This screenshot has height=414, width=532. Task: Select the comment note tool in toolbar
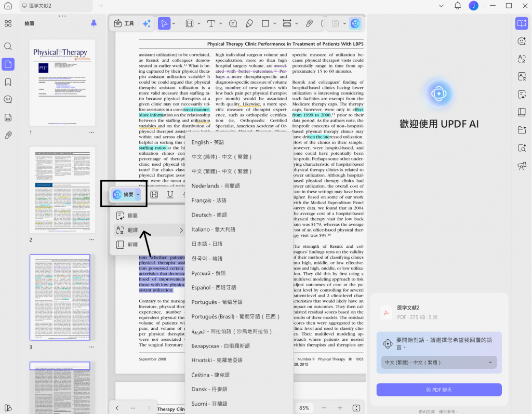[x=233, y=23]
